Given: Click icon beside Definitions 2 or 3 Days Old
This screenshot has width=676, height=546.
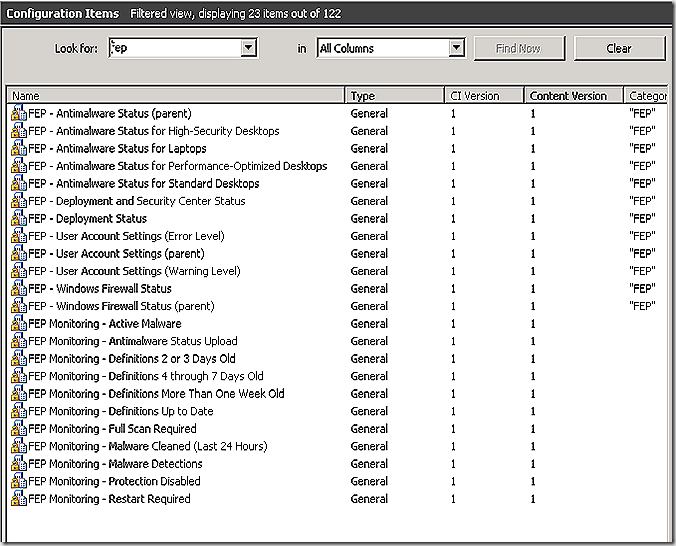Looking at the screenshot, I should tap(19, 359).
